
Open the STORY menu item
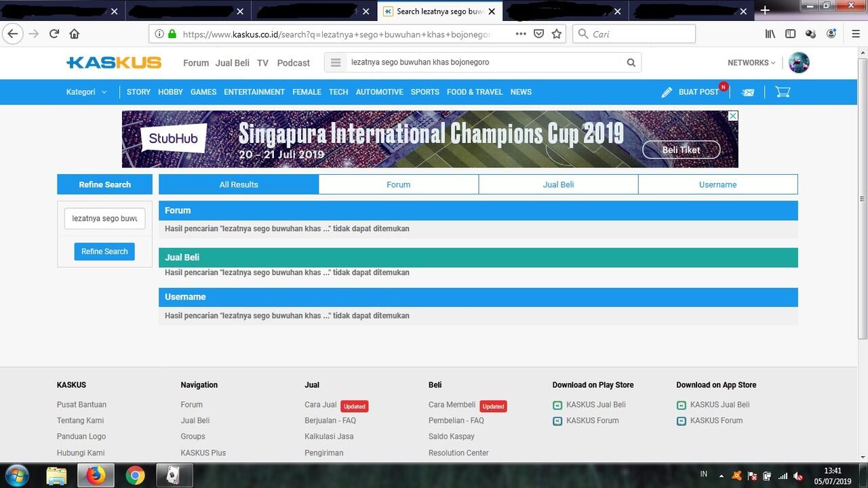pyautogui.click(x=138, y=91)
